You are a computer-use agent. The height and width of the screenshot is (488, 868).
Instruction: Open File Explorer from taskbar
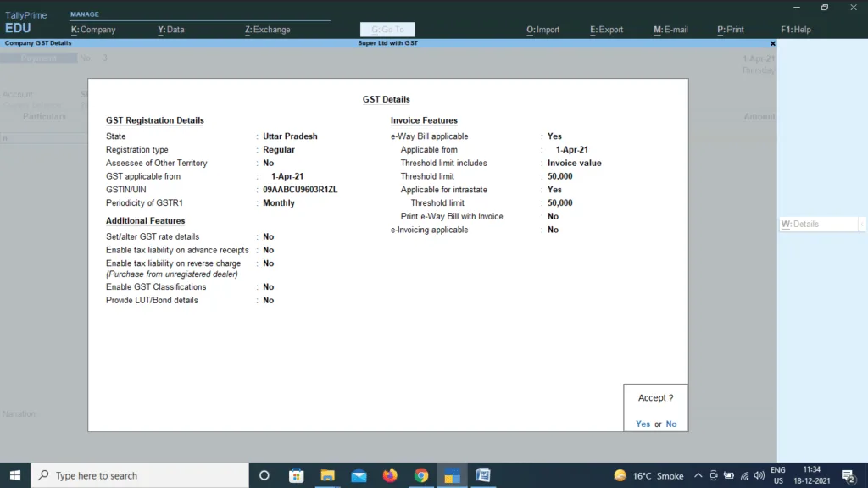327,475
